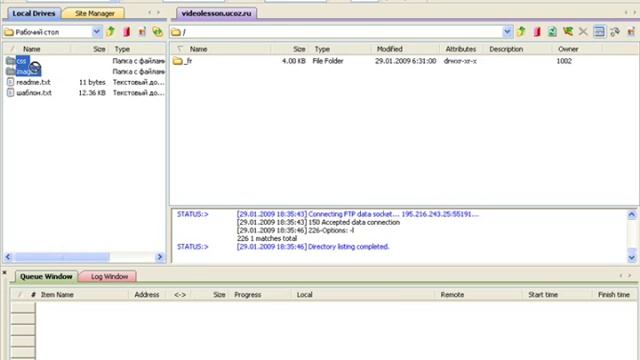This screenshot has height=360, width=640.
Task: Switch to Log Window tab
Action: click(x=109, y=276)
